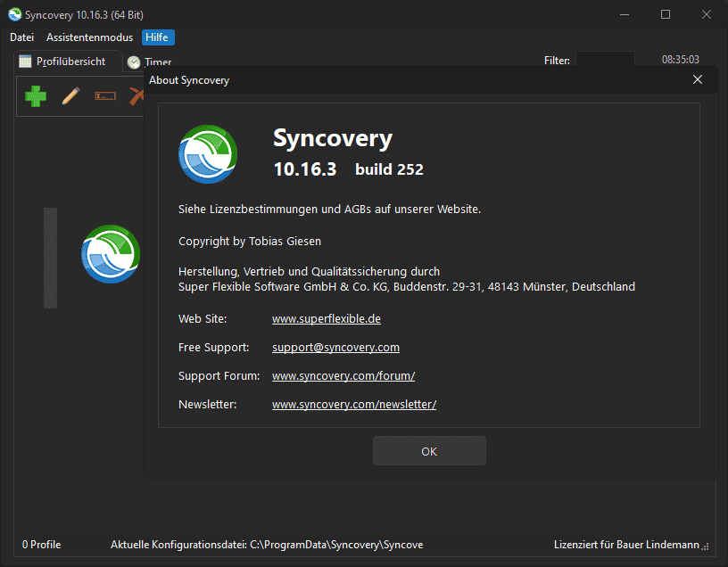Screen dimensions: 728x567
Task: Click the Syncovery logo in main window
Action: pyautogui.click(x=111, y=254)
